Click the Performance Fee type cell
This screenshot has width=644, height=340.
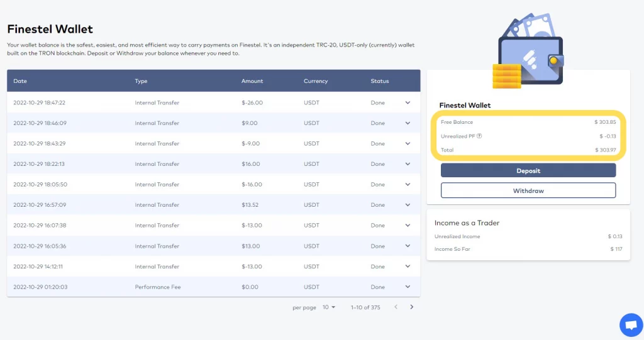[158, 287]
